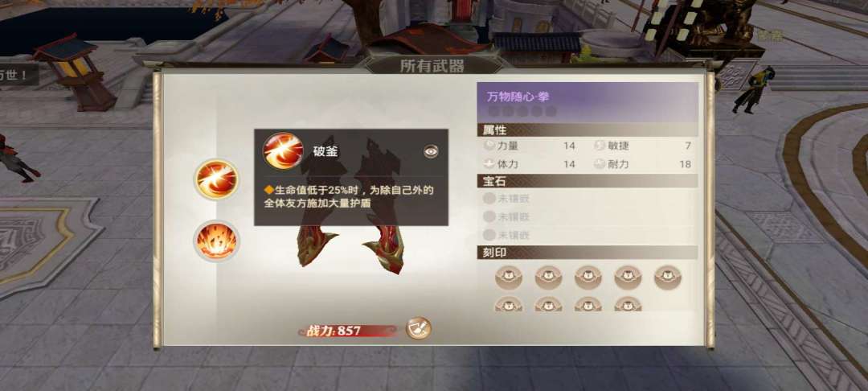The height and width of the screenshot is (391, 868).
Task: Select first engraving slot in 刻印 bottom row
Action: pyautogui.click(x=508, y=304)
